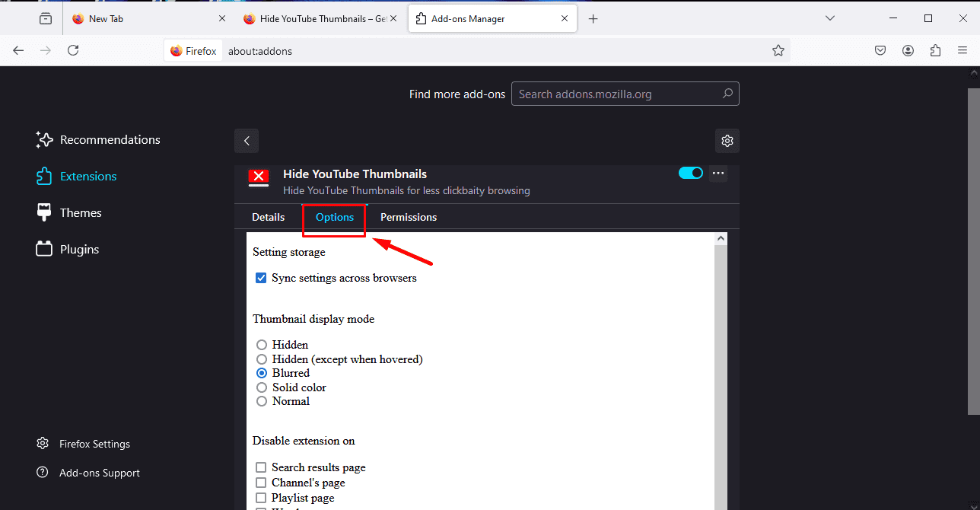Click the Setting storage heading
The image size is (980, 510).
coord(289,252)
